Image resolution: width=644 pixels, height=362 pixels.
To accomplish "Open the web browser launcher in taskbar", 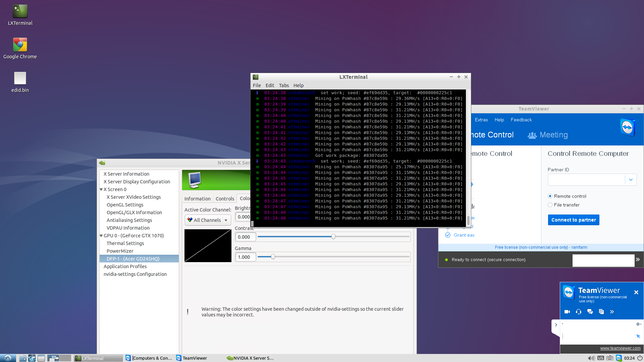I will click(x=32, y=358).
